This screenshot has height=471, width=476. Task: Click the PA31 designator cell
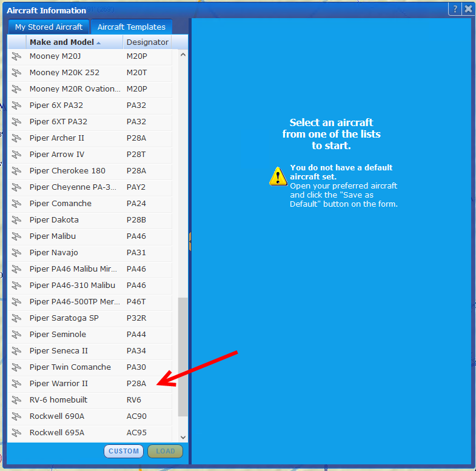click(136, 253)
